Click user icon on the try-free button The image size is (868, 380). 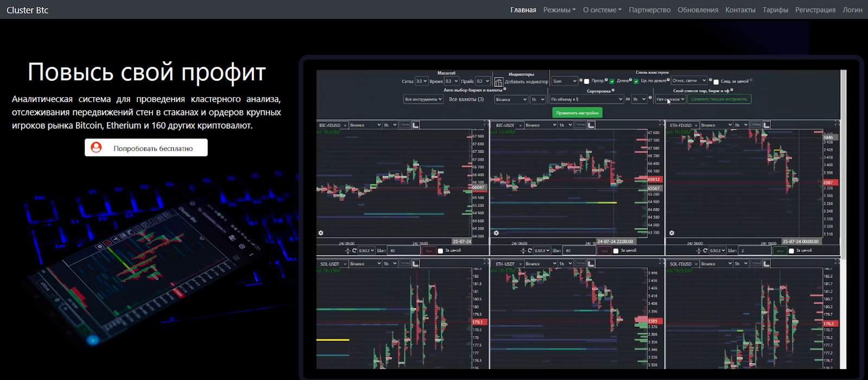point(96,148)
